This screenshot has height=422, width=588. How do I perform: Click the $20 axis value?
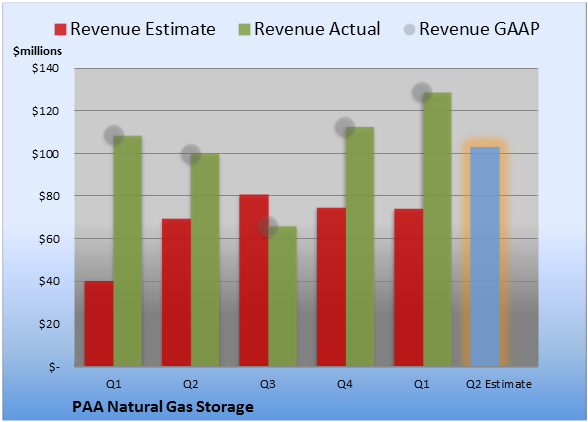pos(49,324)
